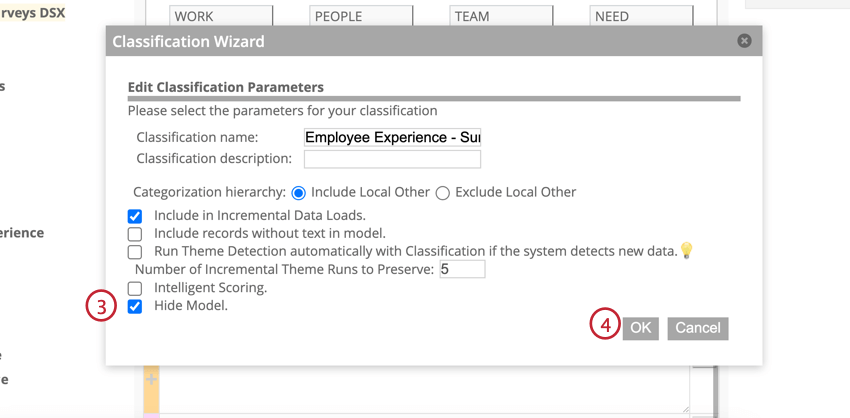Screen dimensions: 850x418
Task: Close the Classification Wizard dialog
Action: 744,41
